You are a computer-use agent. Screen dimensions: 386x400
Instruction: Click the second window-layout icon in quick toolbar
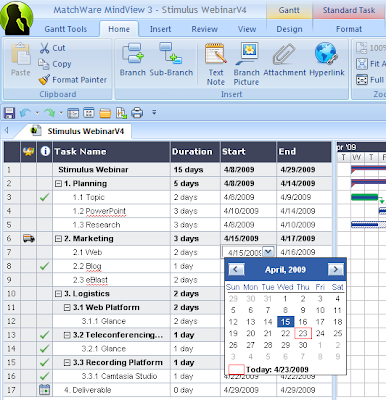(x=89, y=113)
